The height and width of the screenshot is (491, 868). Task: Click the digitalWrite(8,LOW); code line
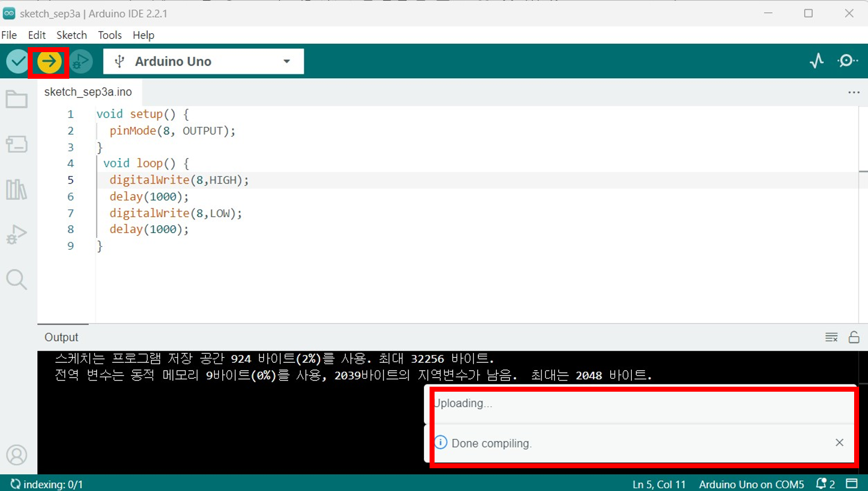coord(176,213)
